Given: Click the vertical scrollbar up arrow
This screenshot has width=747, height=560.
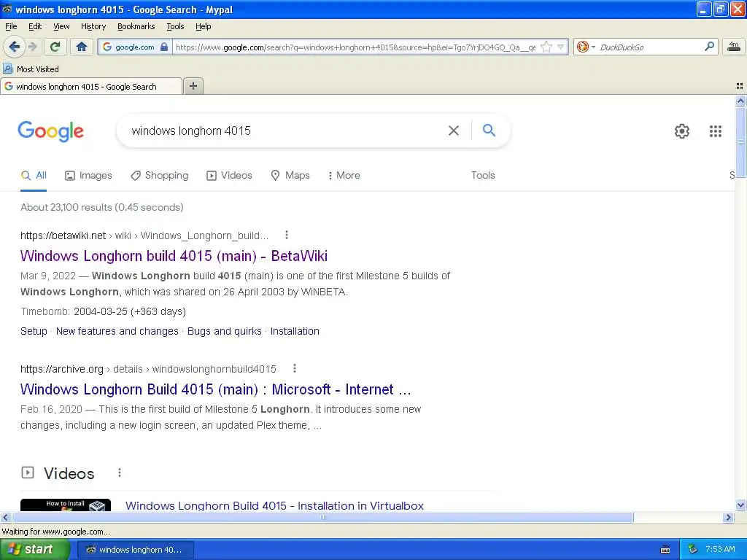Looking at the screenshot, I should click(x=740, y=101).
